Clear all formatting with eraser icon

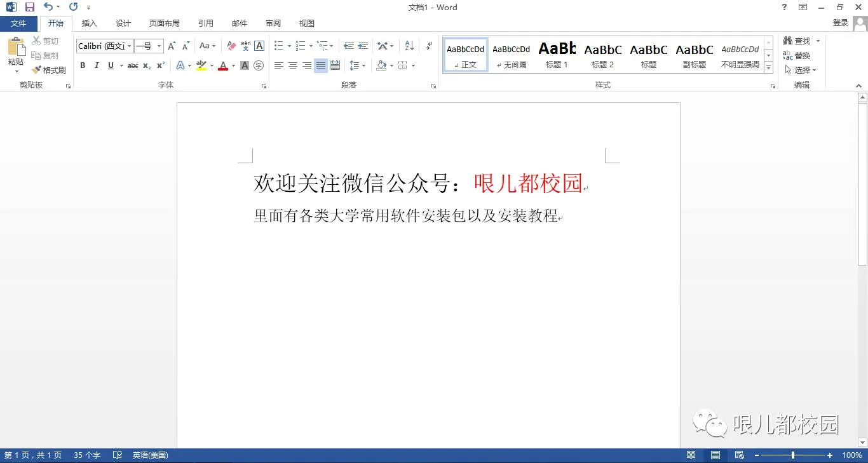[x=231, y=46]
